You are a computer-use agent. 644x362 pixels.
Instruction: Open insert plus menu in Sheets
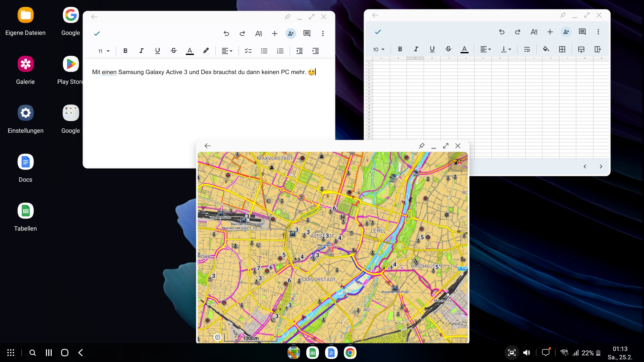click(550, 32)
